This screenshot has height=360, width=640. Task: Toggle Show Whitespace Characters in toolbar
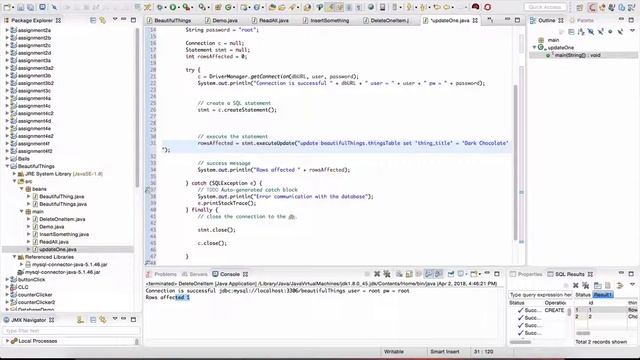(x=358, y=7)
